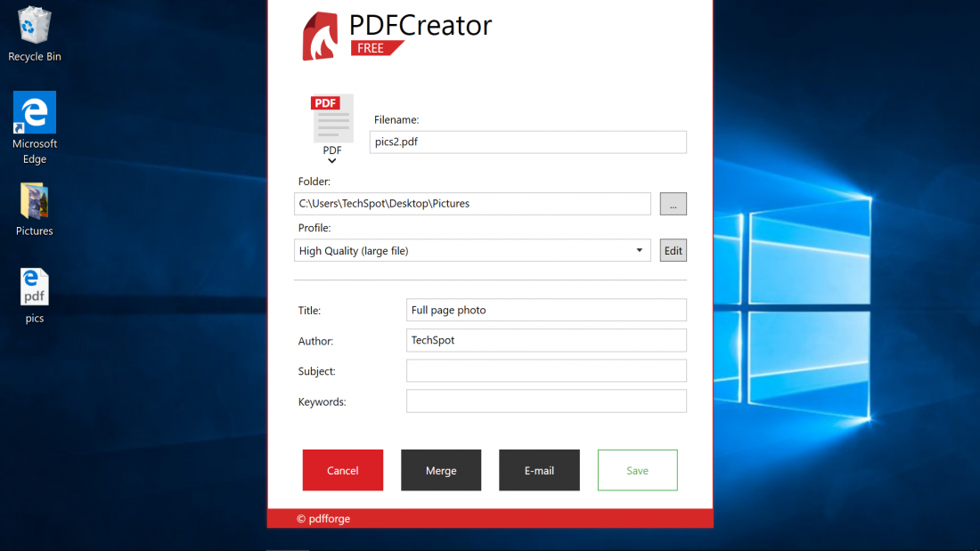
Task: Launch Microsoft Edge from the desktop
Action: [35, 128]
